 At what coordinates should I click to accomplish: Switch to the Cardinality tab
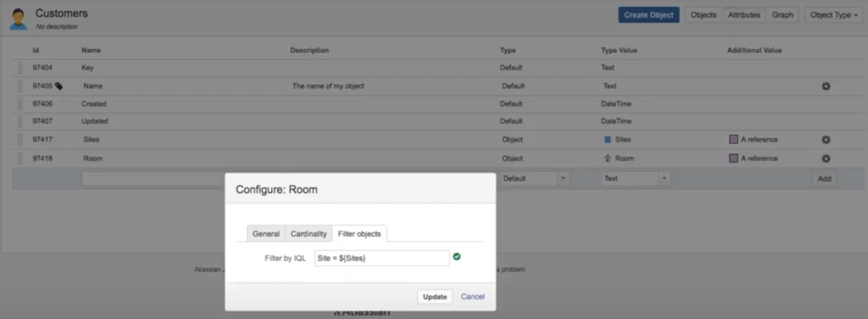[308, 234]
